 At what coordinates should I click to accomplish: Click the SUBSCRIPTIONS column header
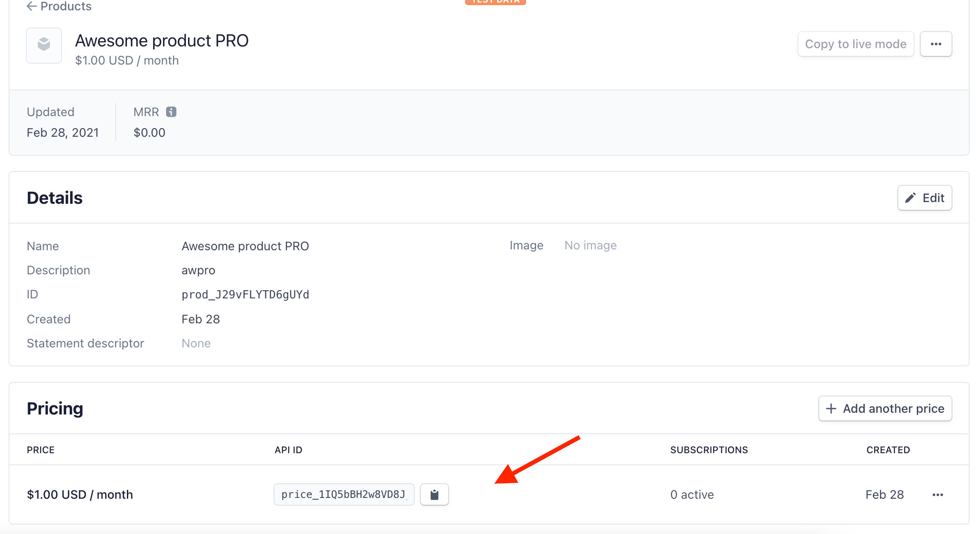[709, 450]
